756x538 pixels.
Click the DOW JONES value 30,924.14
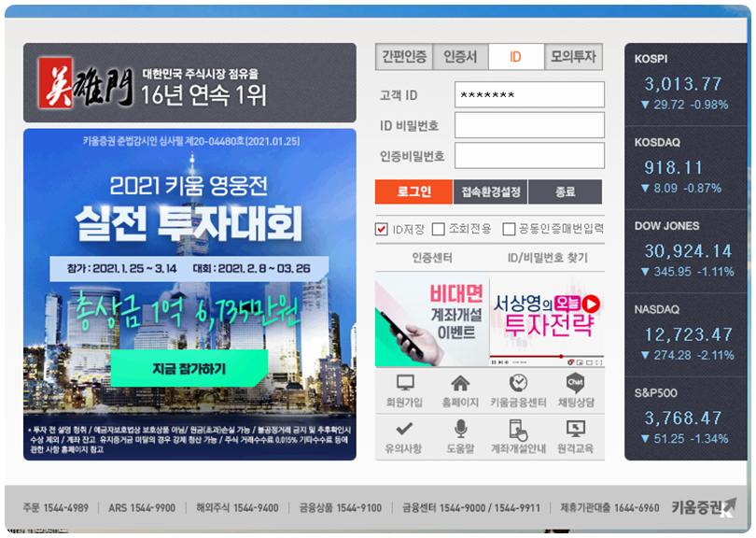[x=688, y=251]
